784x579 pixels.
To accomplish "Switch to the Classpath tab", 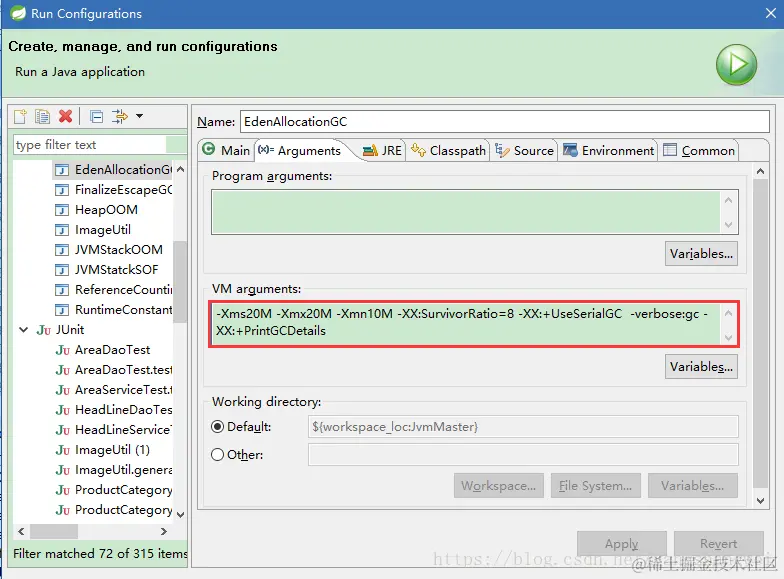I will tap(448, 150).
